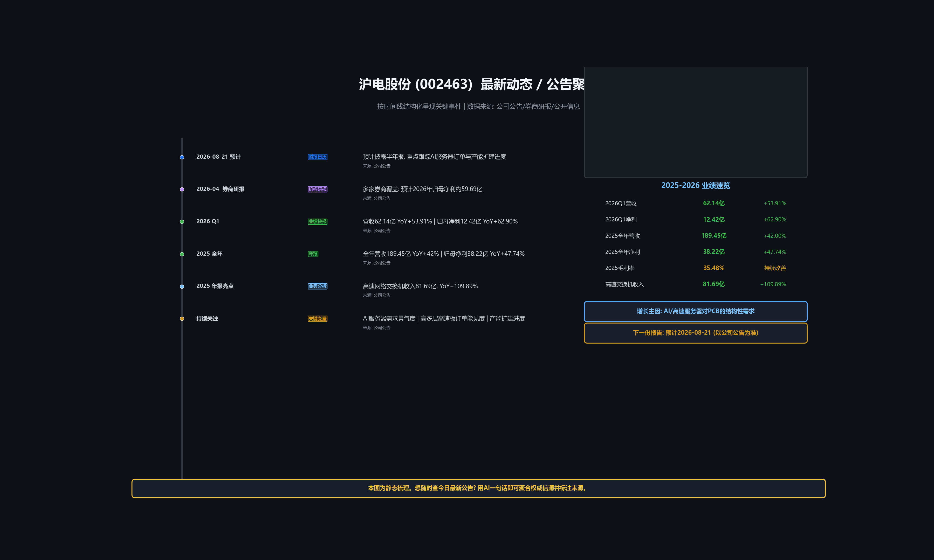Click text 预计披露半年报 重点跟踪AI服务器订单
This screenshot has width=934, height=560.
[x=434, y=157]
